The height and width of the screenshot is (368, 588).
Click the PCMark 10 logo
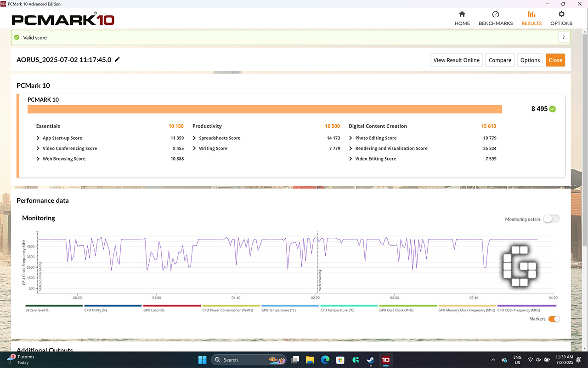63,20
